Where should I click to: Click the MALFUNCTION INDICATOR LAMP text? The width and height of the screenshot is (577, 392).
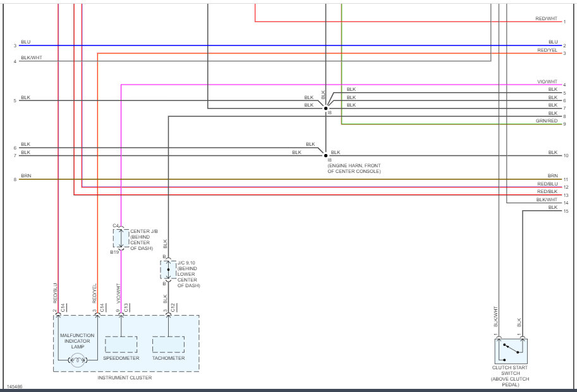(77, 341)
